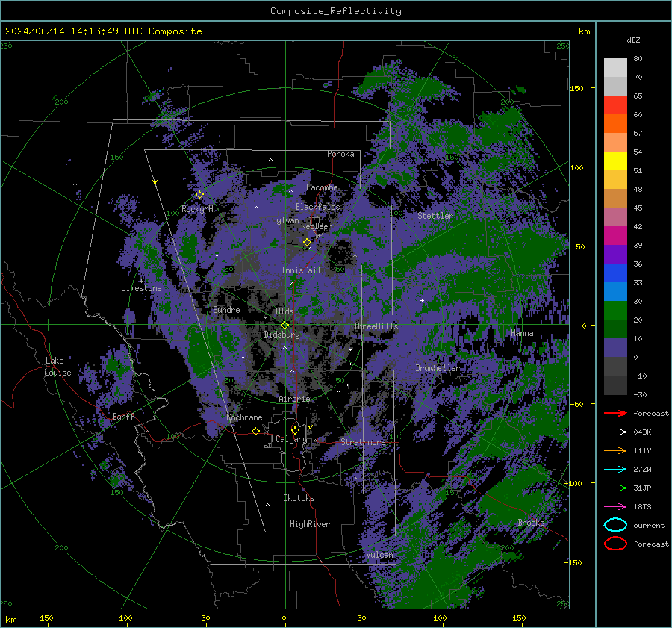
Task: Select the yellow diamond marker near RedDeer
Action: [307, 243]
